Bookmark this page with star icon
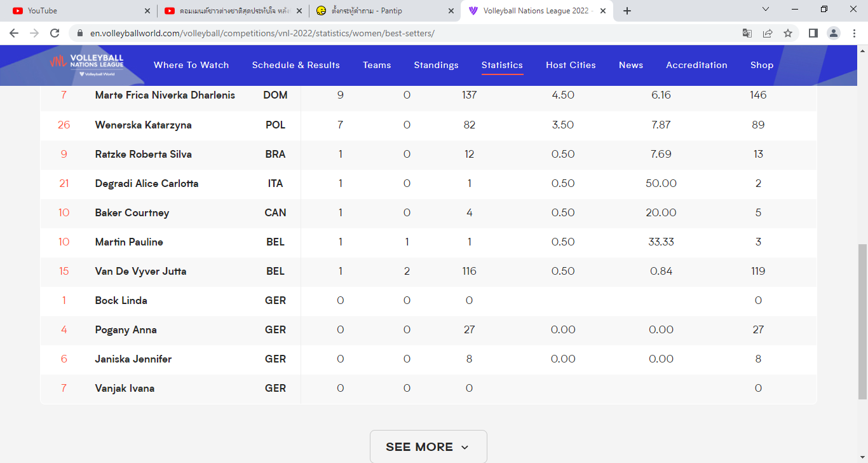Viewport: 868px width, 463px height. (x=788, y=33)
